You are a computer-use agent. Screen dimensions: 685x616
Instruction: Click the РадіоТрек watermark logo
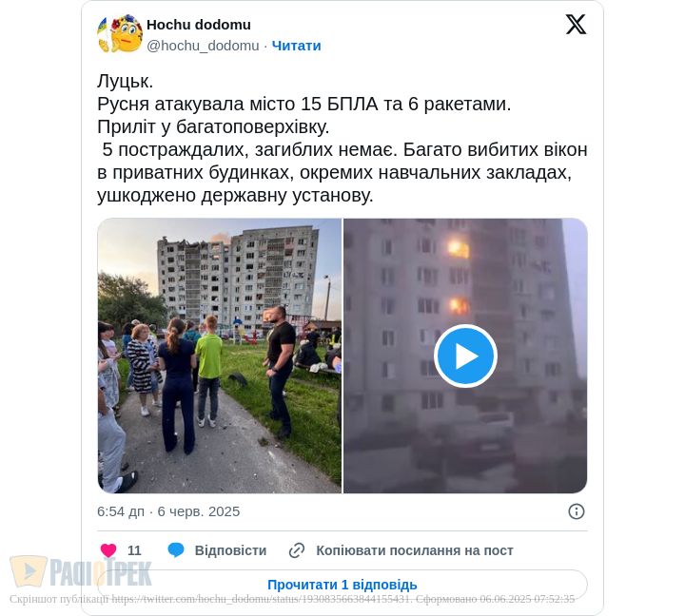coord(81,571)
